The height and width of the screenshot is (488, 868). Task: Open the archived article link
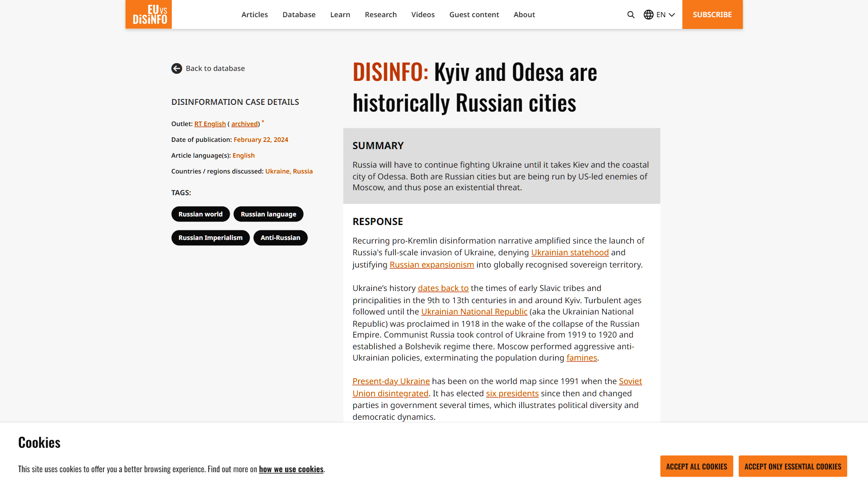pos(244,124)
